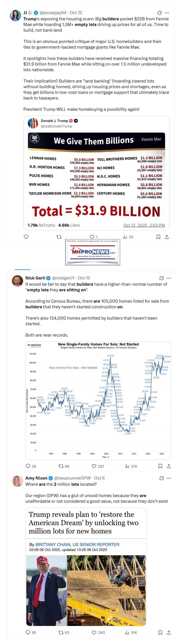The image size is (180, 644).
Task: View analytics of Nick Gerli's 27K views
Action: pyautogui.click(x=127, y=466)
